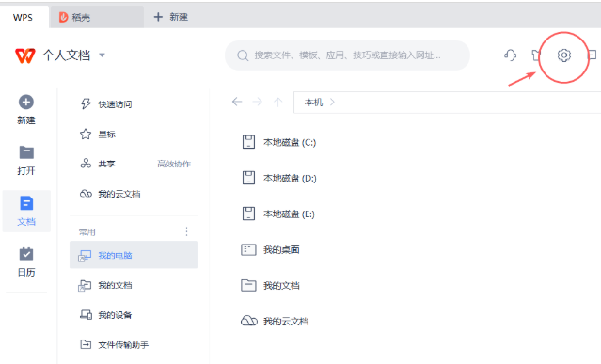This screenshot has height=364, width=601.
Task: Click the search magnifier icon
Action: tap(243, 55)
